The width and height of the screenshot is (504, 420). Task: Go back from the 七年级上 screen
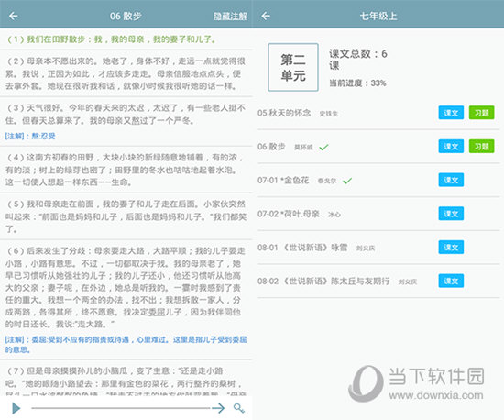pos(266,16)
